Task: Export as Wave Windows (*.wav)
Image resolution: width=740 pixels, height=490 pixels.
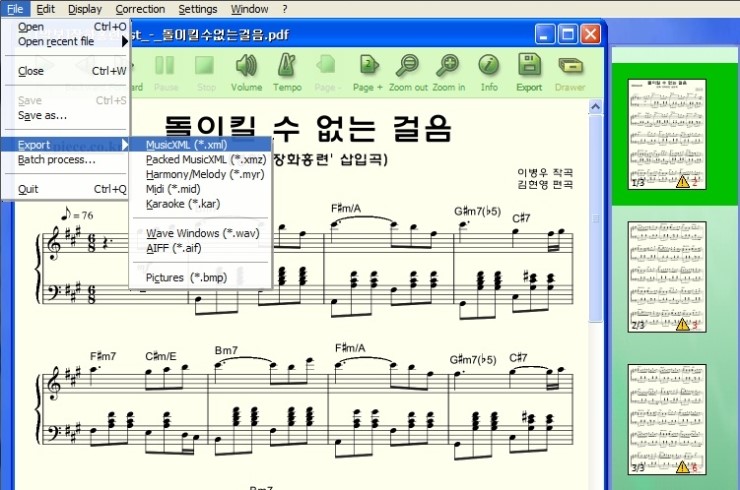Action: coord(201,233)
